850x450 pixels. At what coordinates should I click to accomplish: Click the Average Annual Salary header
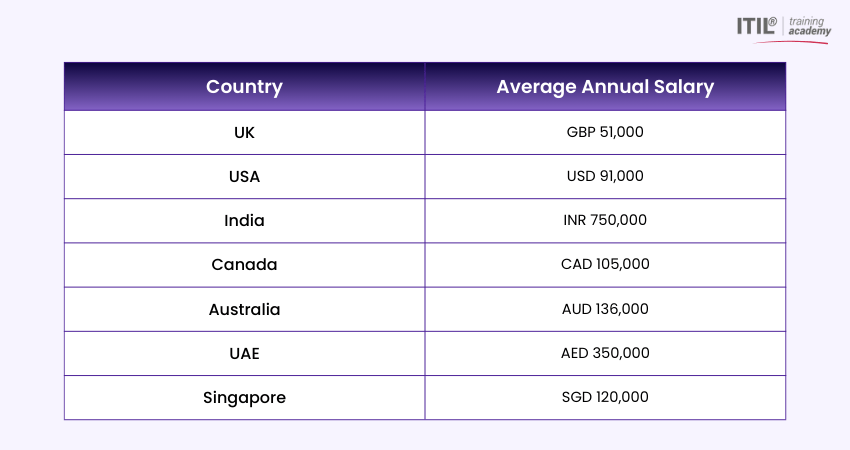(605, 87)
